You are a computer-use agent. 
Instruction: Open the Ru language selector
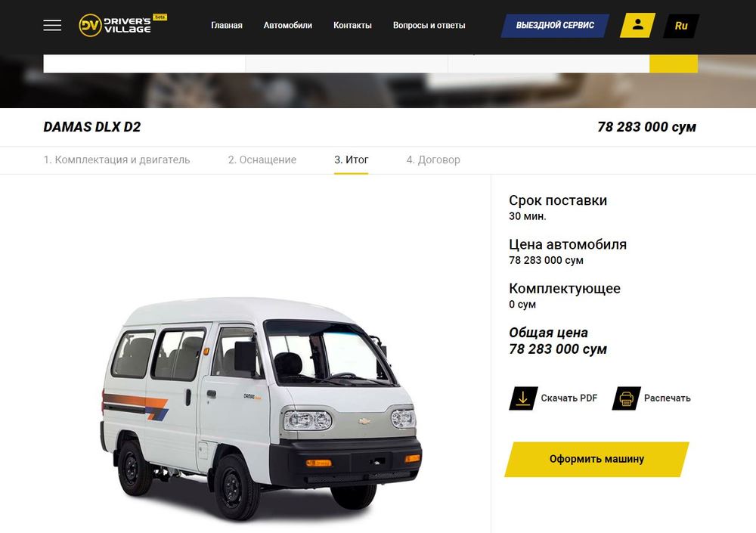(681, 26)
